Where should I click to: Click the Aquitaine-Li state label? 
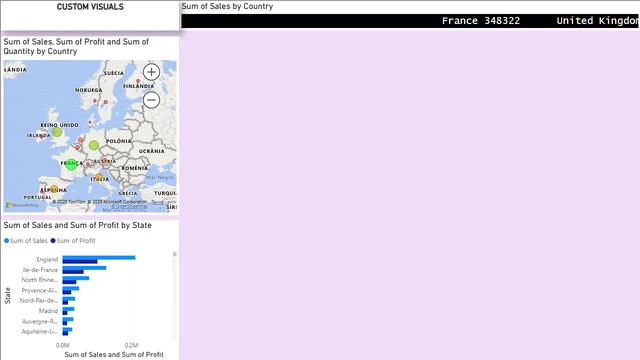pos(40,331)
